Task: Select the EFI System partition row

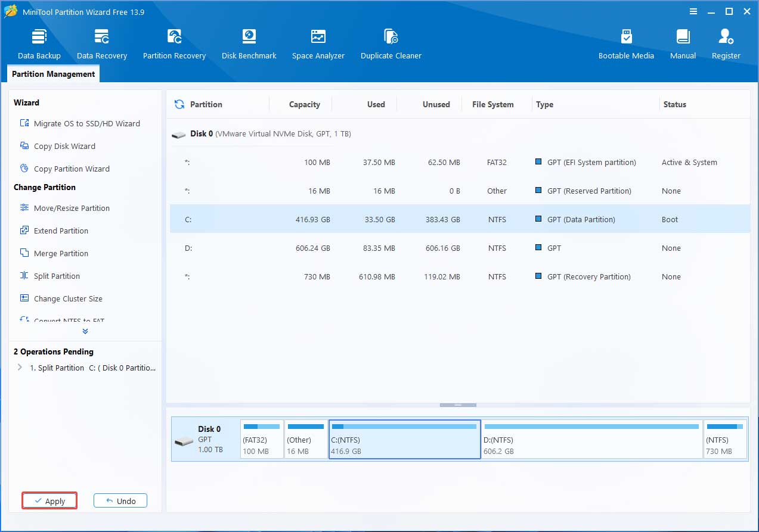Action: coord(460,162)
